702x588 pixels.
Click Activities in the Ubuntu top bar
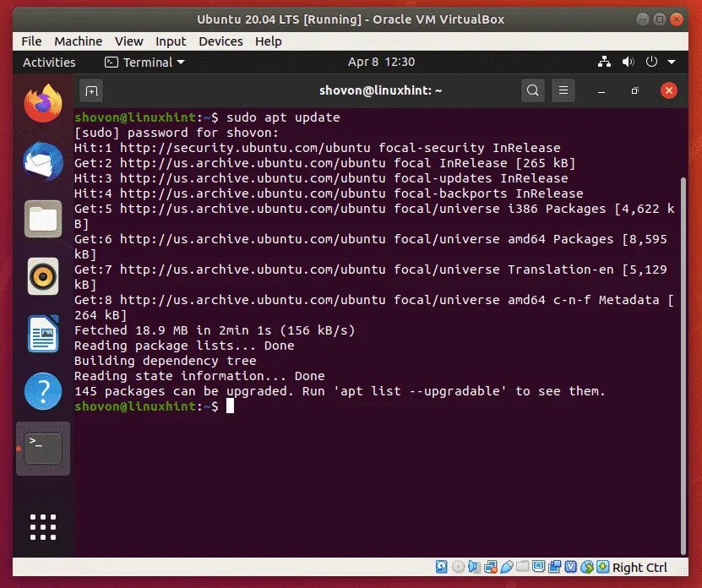point(49,63)
